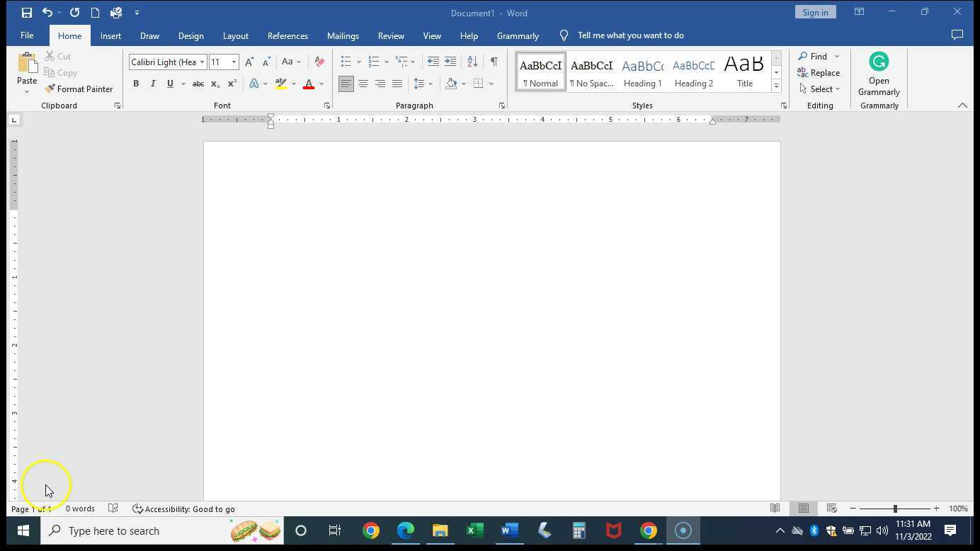Open the References ribbon tab
This screenshot has width=980, height=551.
pos(287,35)
